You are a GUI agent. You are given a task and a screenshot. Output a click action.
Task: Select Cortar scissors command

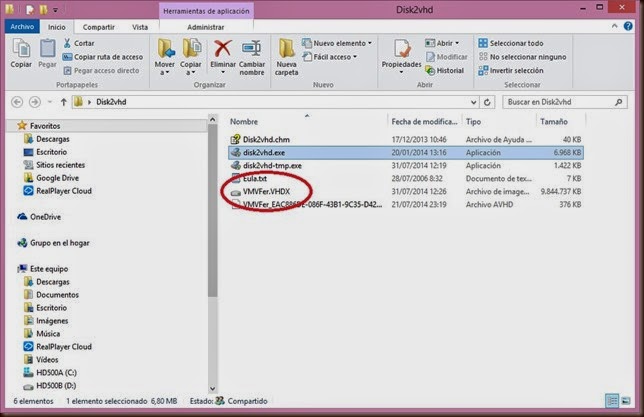coord(79,43)
